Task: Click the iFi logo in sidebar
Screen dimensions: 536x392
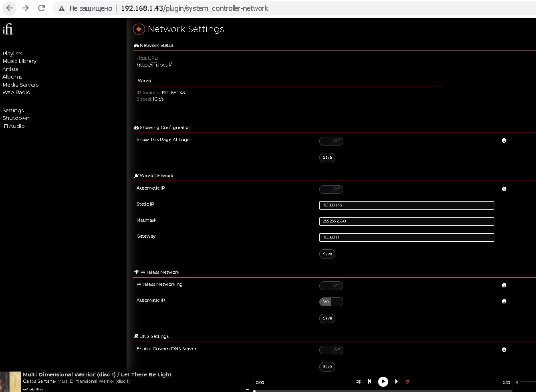Action: tap(8, 29)
